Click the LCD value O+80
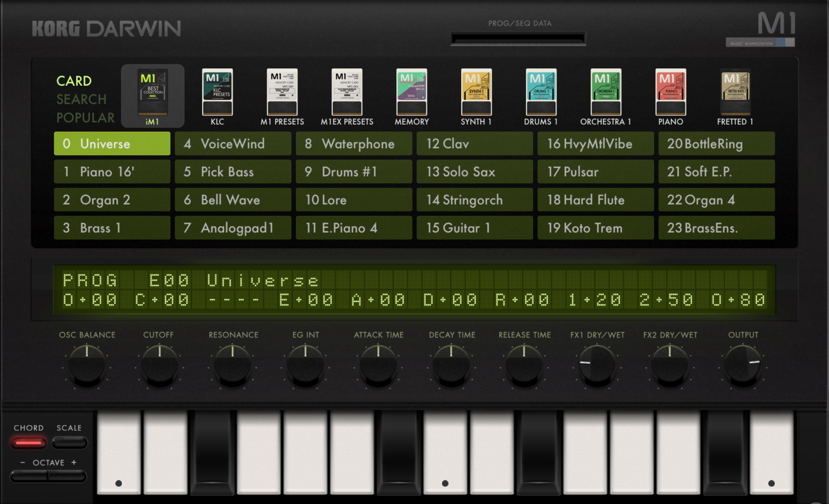The image size is (829, 504). pos(738,300)
